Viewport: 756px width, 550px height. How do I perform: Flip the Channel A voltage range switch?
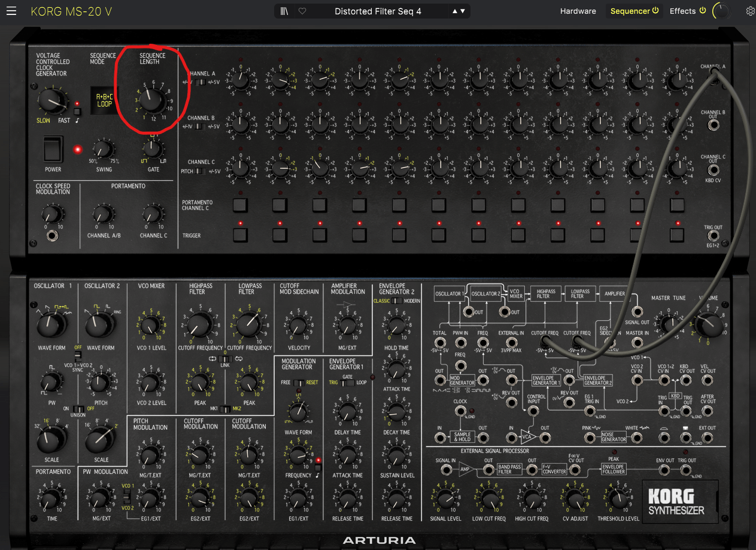click(x=200, y=82)
